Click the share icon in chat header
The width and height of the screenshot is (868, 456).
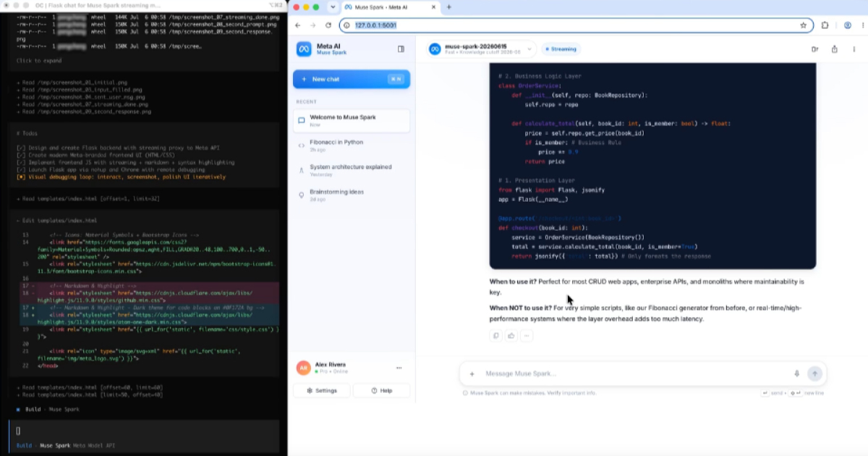pyautogui.click(x=835, y=49)
